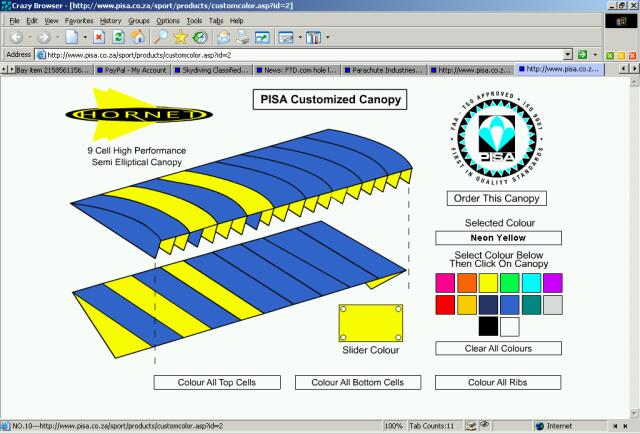Select the black colour swatch
Screen dimensions: 640x434
pyautogui.click(x=488, y=327)
